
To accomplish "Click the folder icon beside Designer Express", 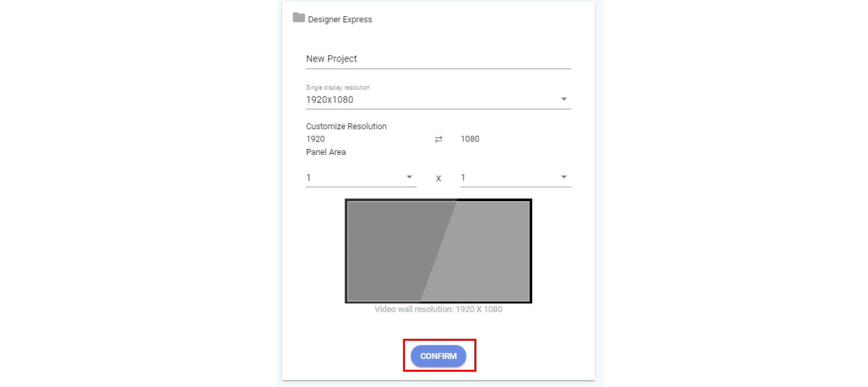I will (298, 18).
